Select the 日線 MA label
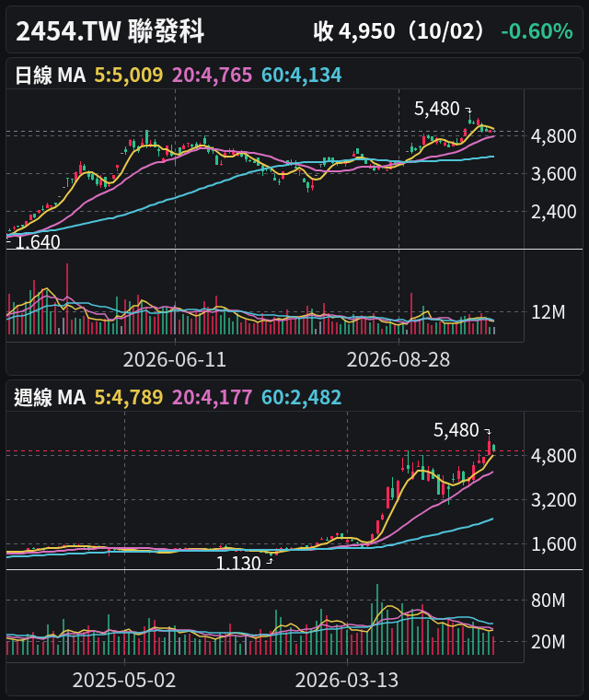The width and height of the screenshot is (589, 700). tap(50, 75)
